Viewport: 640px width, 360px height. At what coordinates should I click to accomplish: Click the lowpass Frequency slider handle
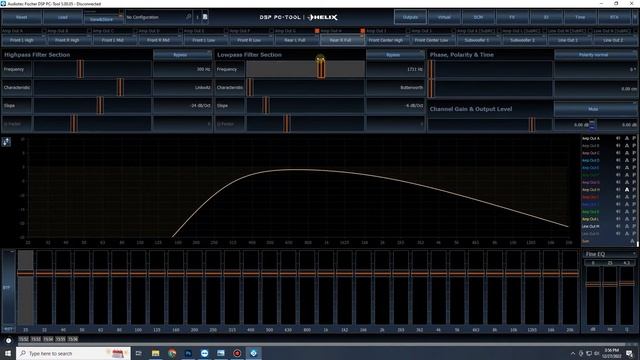(x=321, y=69)
